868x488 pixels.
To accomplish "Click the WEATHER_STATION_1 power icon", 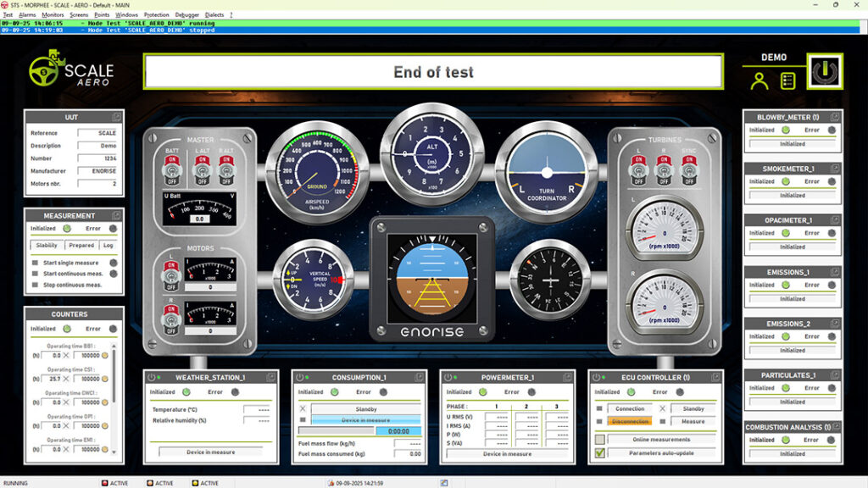I will coord(151,377).
